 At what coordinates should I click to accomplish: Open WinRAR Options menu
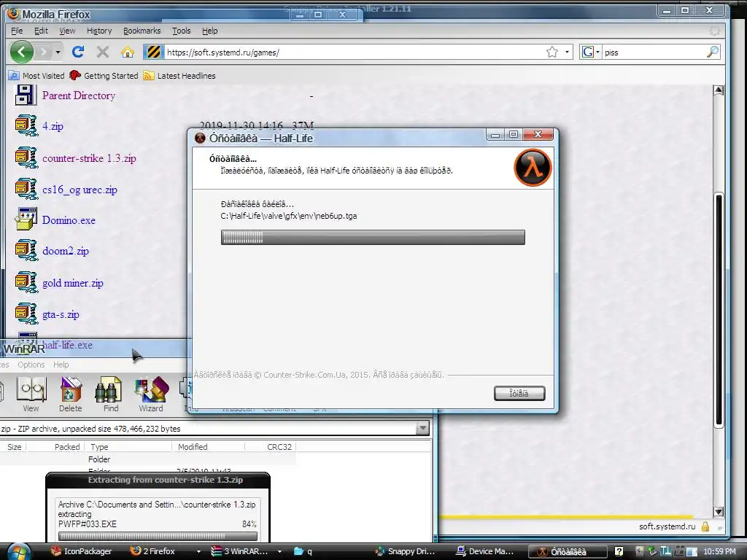[31, 365]
